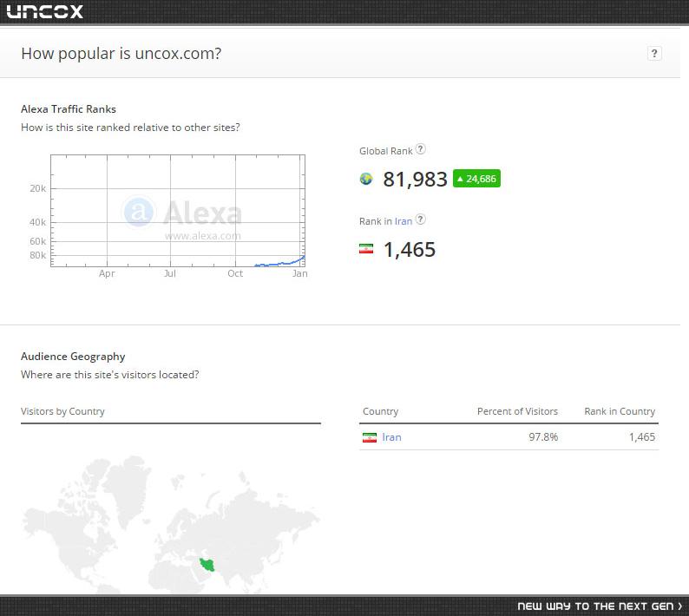The width and height of the screenshot is (689, 616).
Task: Click the 1,465 Rank in Country cell
Action: 642,437
